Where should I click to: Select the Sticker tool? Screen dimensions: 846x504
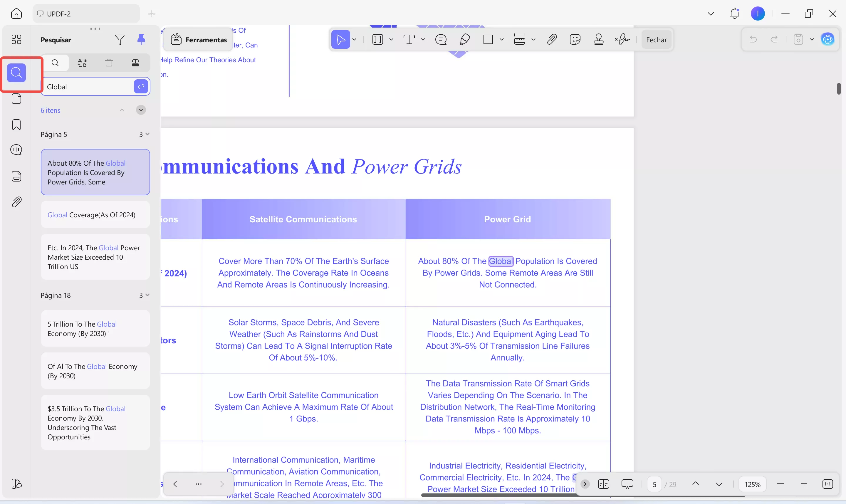(x=575, y=40)
